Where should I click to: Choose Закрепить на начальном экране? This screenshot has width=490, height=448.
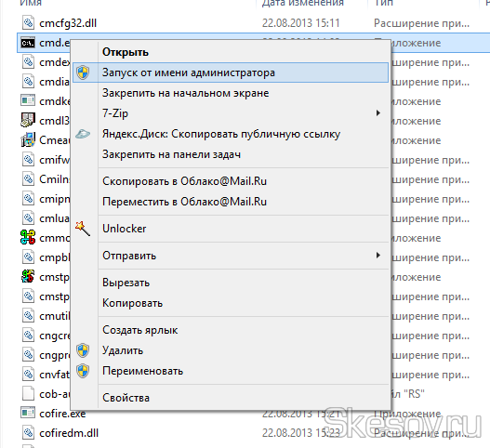click(x=231, y=93)
